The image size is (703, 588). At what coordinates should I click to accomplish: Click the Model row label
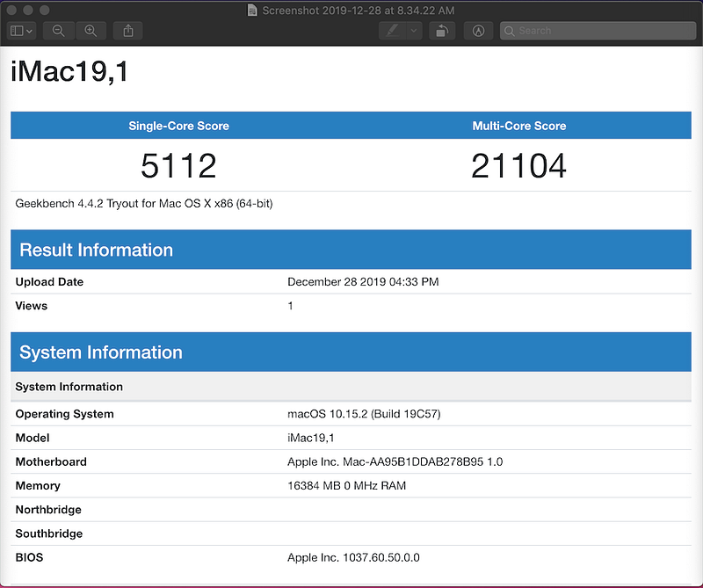point(33,438)
